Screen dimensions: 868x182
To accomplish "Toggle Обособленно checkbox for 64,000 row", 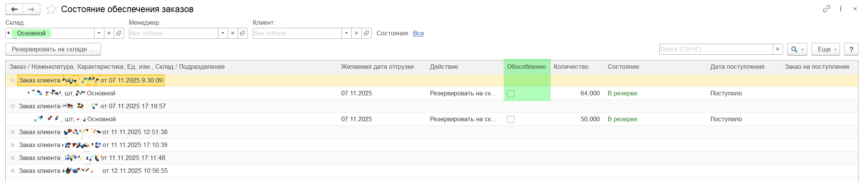I will tap(510, 93).
